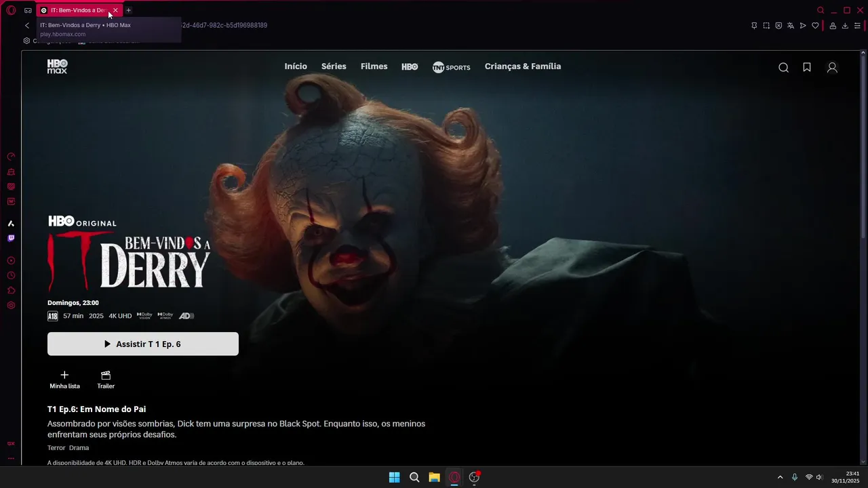
Task: Go to Filmes in the navigation
Action: (374, 66)
